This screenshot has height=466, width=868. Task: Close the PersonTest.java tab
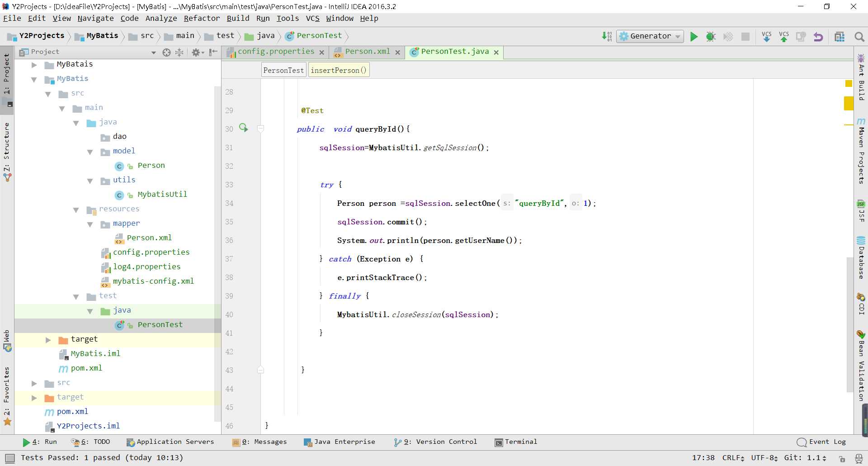coord(496,52)
